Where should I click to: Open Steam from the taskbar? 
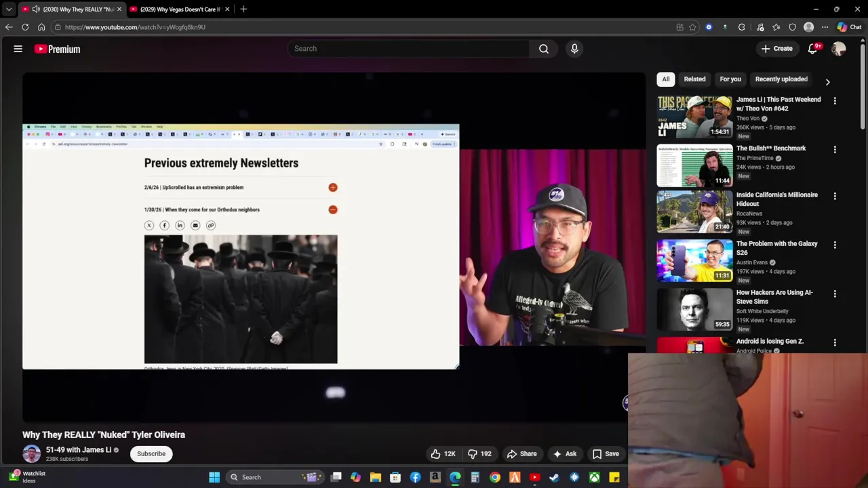pos(554,477)
